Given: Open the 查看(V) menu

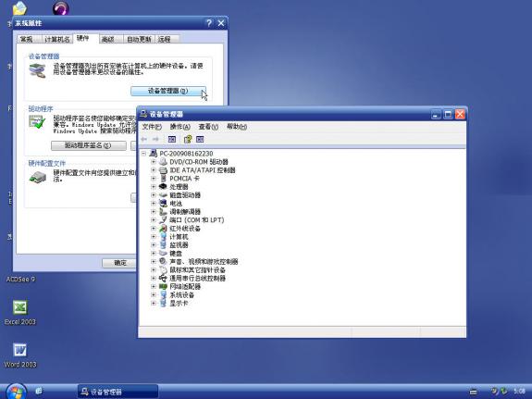Looking at the screenshot, I should (208, 127).
